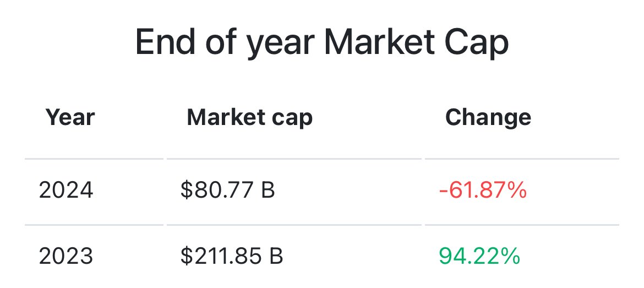Select the green 94.22% change value
Viewport: 644px width, 288px height.
(x=479, y=256)
